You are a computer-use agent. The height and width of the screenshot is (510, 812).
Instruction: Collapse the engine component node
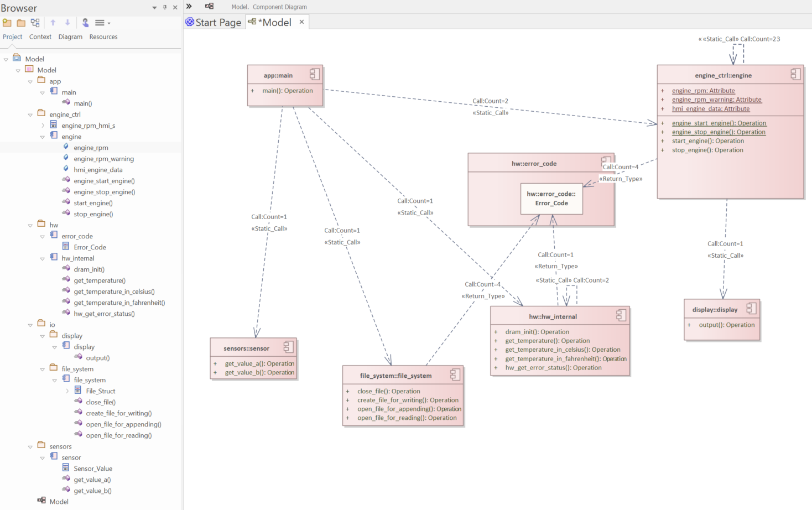coord(43,137)
